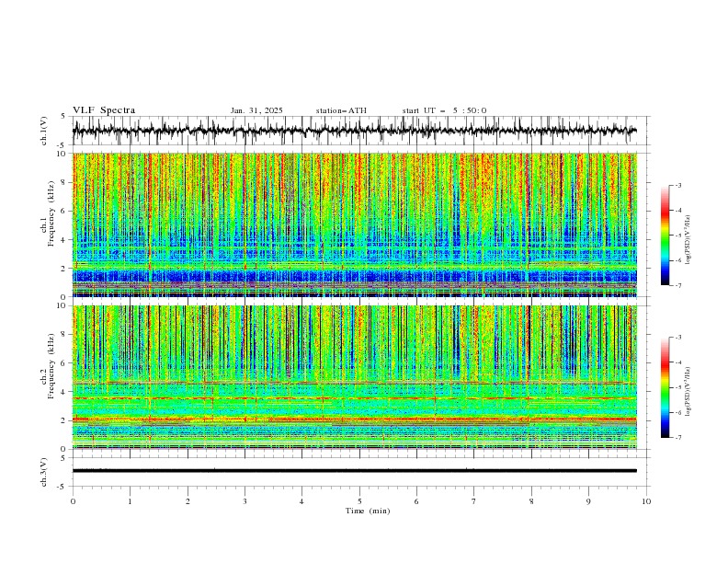
Task: Click the "-7" label on the lower color bar
Action: coord(677,438)
